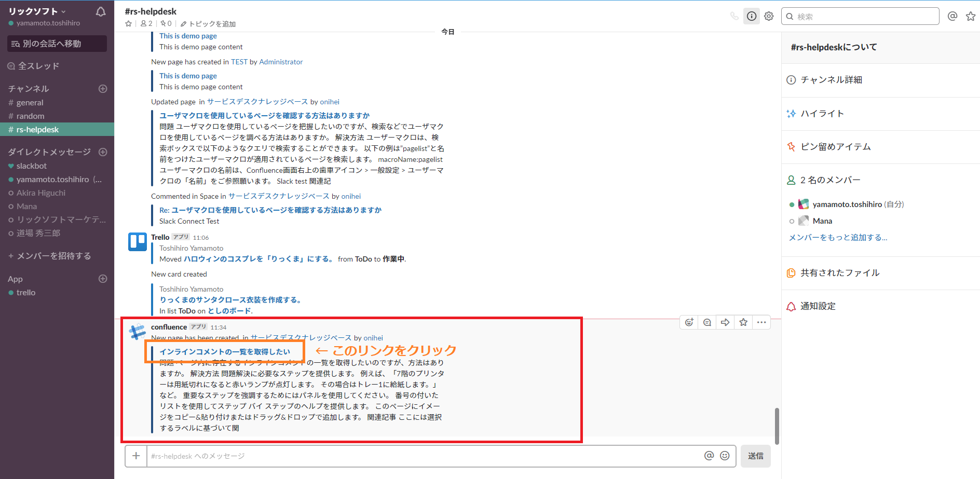Click メンバーをもっと追加する link
980x479 pixels.
[x=838, y=238]
